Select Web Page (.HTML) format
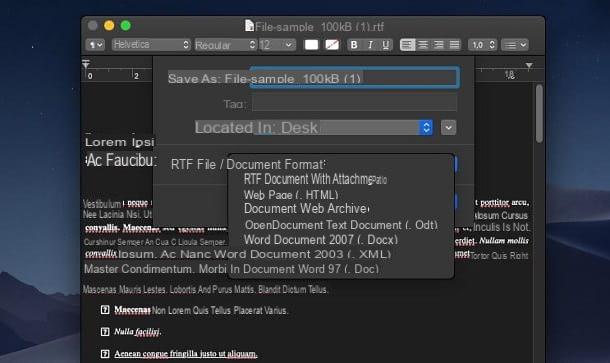610x363 pixels. pyautogui.click(x=291, y=195)
